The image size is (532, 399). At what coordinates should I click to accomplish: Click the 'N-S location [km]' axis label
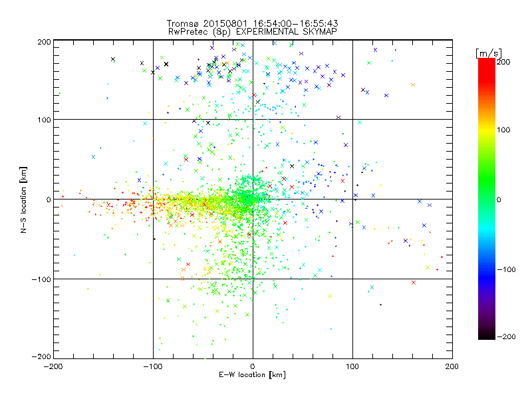coord(23,199)
